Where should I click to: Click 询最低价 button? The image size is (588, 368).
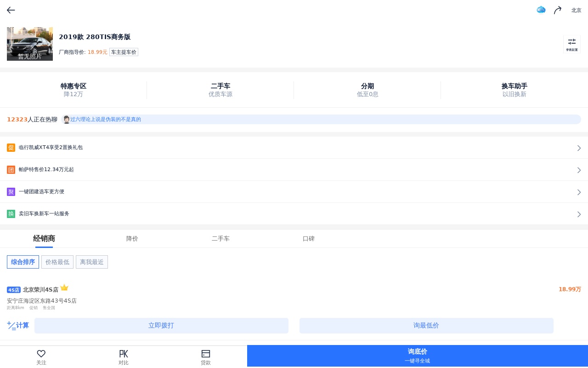tap(426, 326)
